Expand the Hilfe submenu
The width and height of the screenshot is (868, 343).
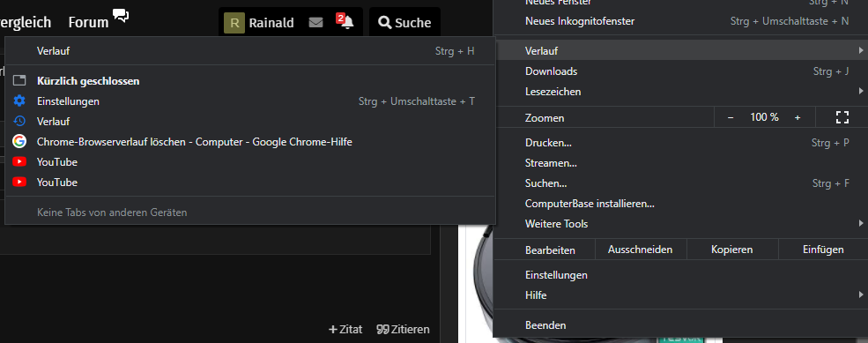(x=680, y=295)
